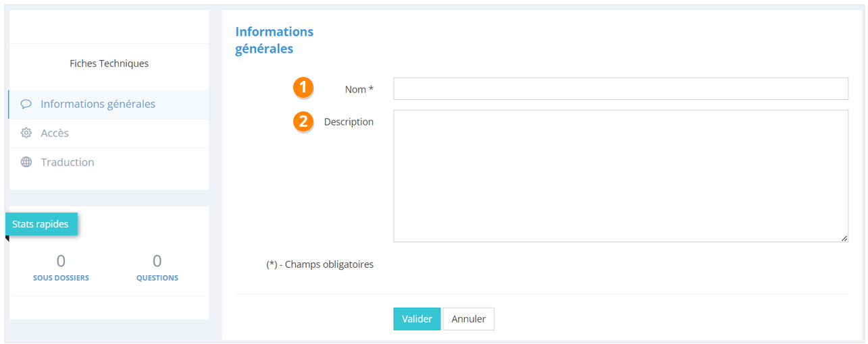868x344 pixels.
Task: Click the blue Informations générales form heading
Action: coord(274,40)
